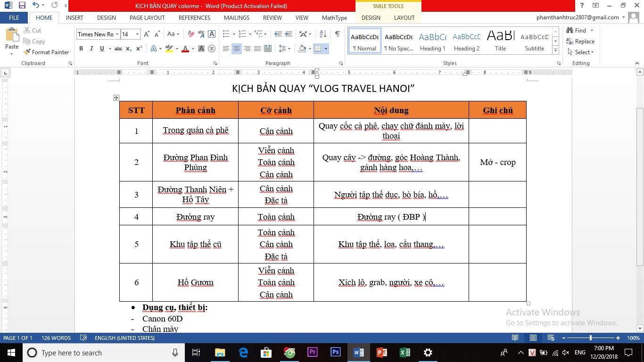This screenshot has height=362, width=644.
Task: Click the Grow Font icon
Action: (147, 34)
